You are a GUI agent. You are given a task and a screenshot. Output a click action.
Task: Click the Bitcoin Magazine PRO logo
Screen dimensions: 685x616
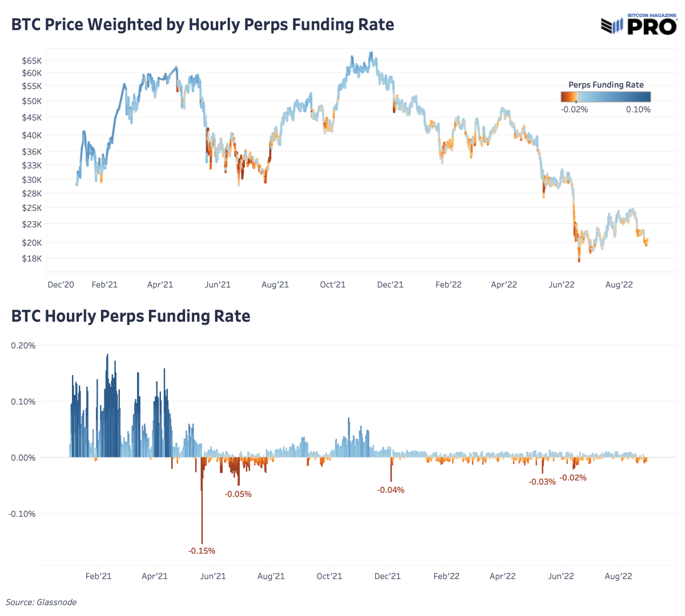point(639,25)
